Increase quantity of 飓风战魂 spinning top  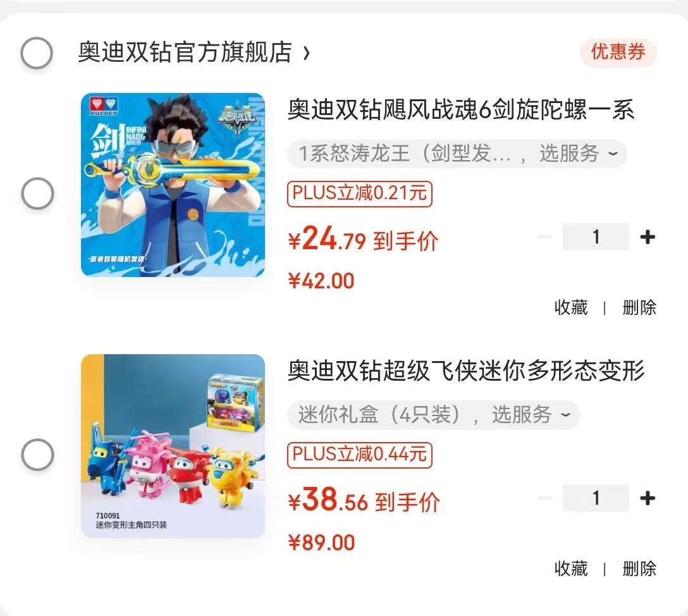click(648, 237)
